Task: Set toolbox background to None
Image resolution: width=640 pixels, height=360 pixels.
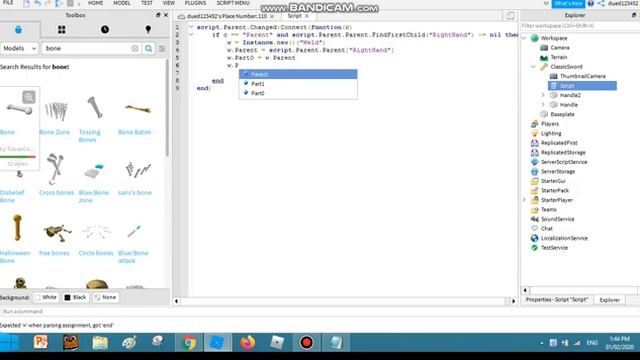Action: pos(105,298)
